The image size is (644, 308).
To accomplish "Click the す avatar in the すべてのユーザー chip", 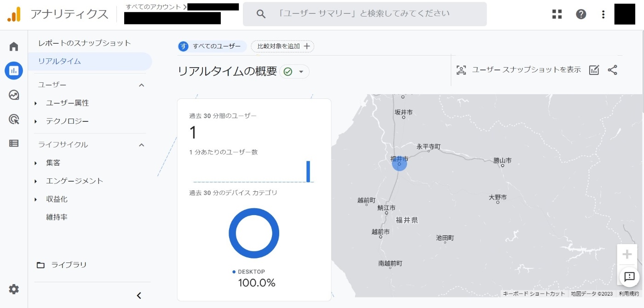I will point(184,46).
